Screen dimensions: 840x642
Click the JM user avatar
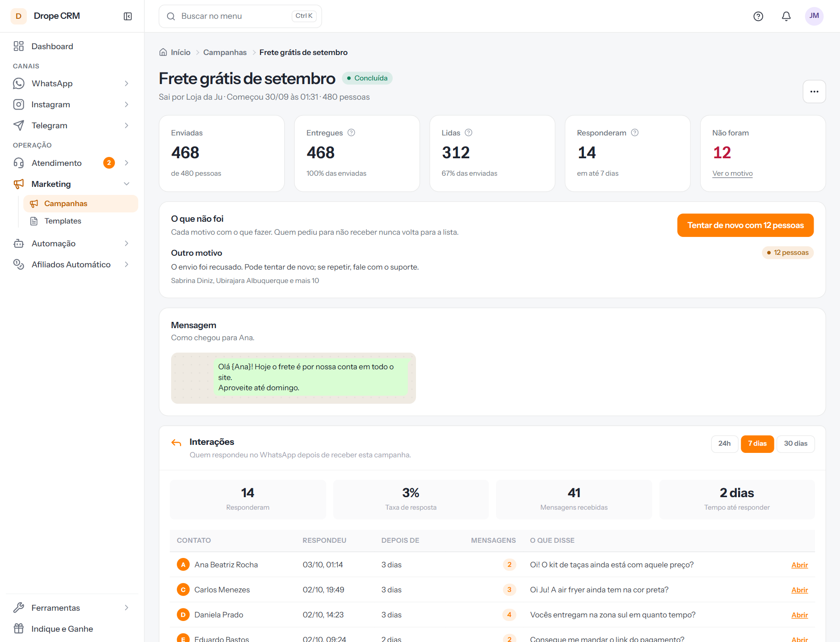pos(814,16)
